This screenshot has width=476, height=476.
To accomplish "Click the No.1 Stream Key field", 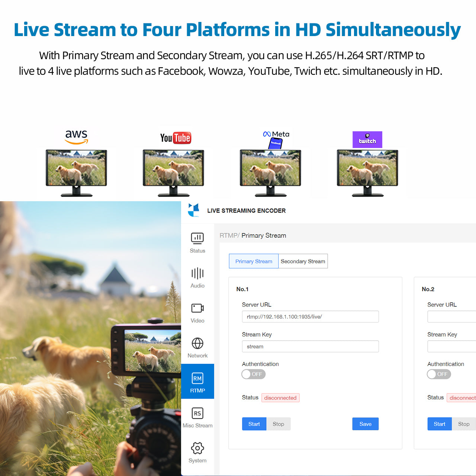I will pos(311,346).
